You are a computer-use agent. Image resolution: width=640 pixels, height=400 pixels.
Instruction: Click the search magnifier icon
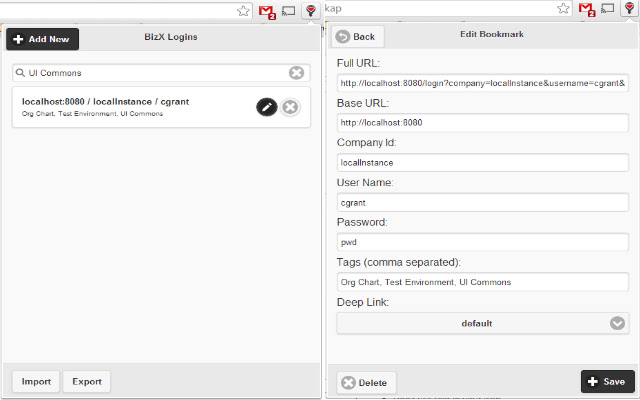click(20, 73)
